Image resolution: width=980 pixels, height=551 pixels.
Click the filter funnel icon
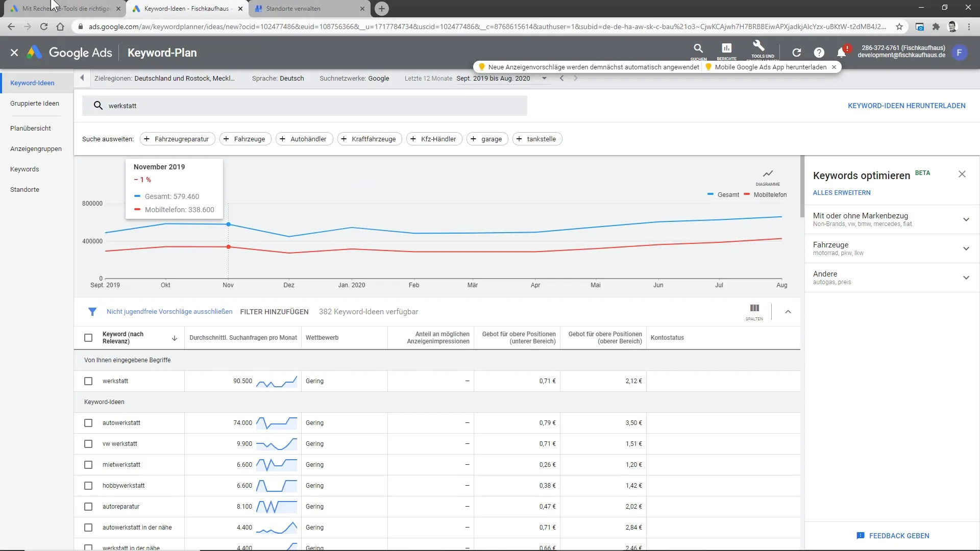(x=92, y=312)
